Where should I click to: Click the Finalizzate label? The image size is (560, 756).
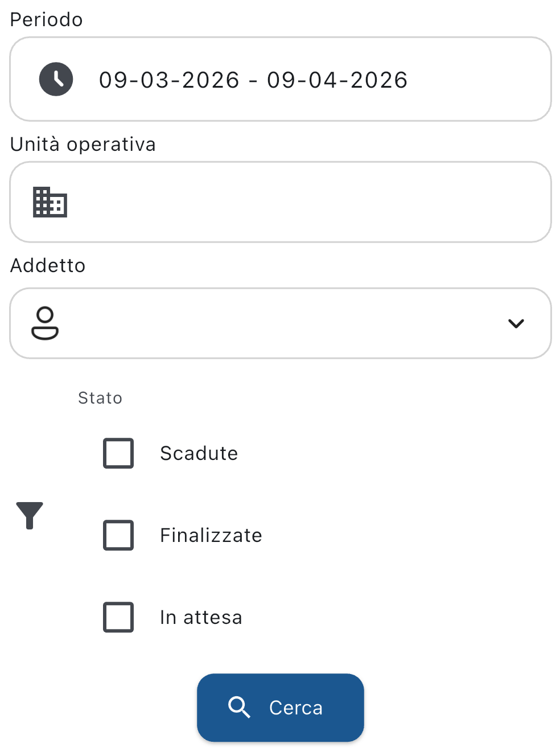(211, 535)
